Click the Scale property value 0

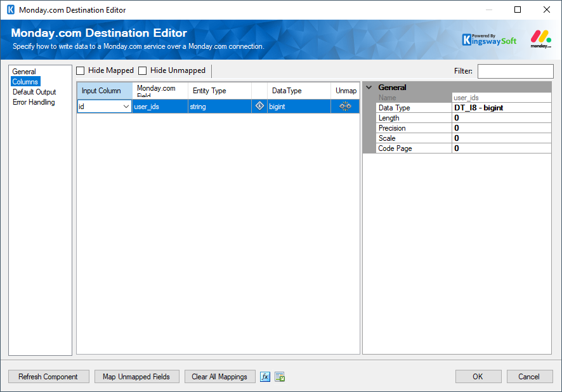click(x=502, y=138)
